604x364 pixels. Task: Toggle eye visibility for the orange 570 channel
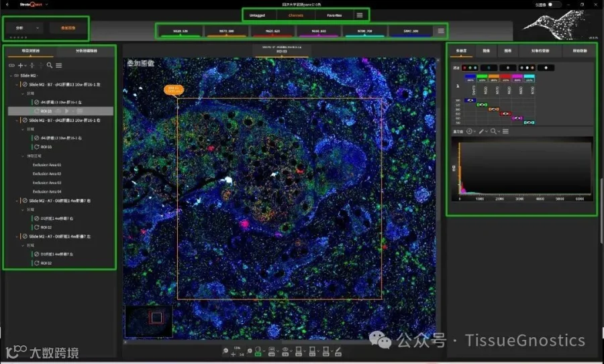[493, 109]
